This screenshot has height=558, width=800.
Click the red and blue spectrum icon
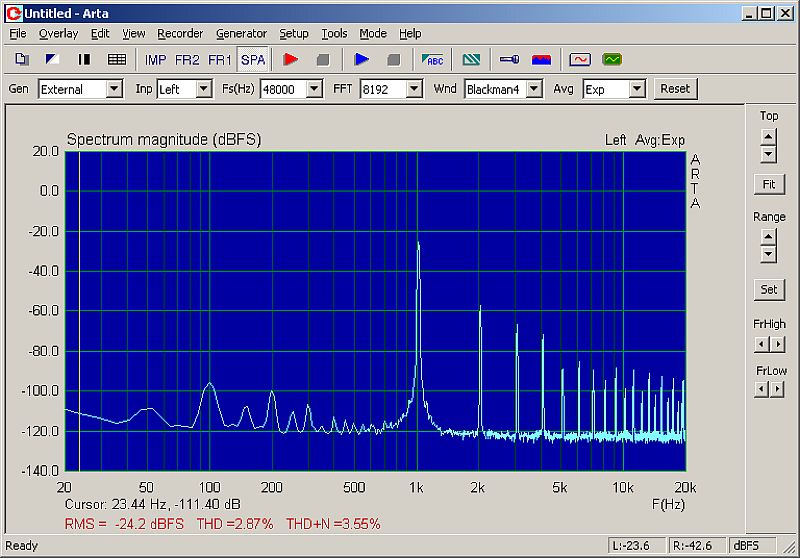[541, 60]
